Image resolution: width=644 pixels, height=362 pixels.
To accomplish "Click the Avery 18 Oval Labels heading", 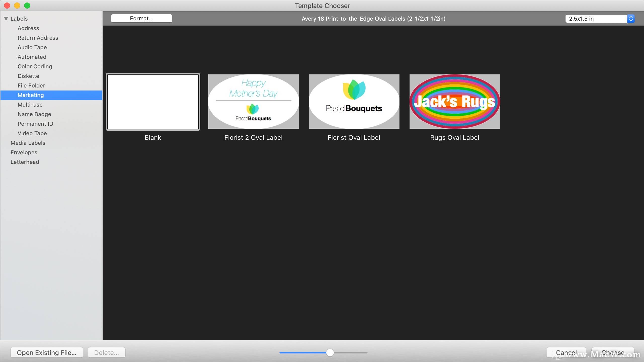I will (374, 19).
